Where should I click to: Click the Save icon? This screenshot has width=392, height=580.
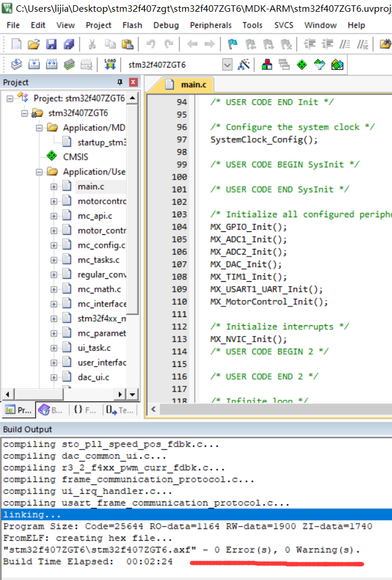51,45
